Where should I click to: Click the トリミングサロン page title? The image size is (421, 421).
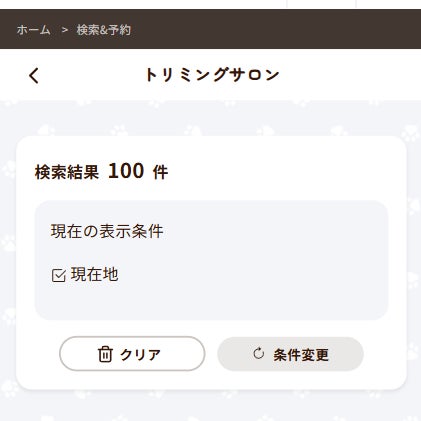point(212,75)
